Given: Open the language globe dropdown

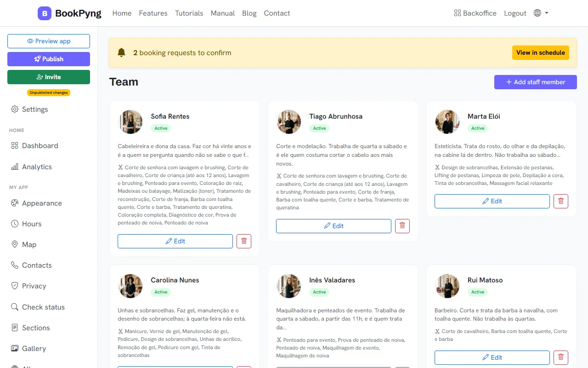Looking at the screenshot, I should pos(541,13).
